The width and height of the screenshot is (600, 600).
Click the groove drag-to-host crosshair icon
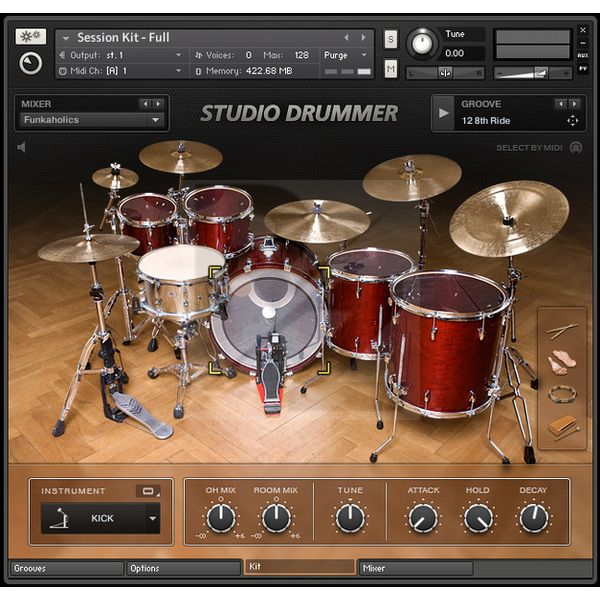tap(572, 121)
